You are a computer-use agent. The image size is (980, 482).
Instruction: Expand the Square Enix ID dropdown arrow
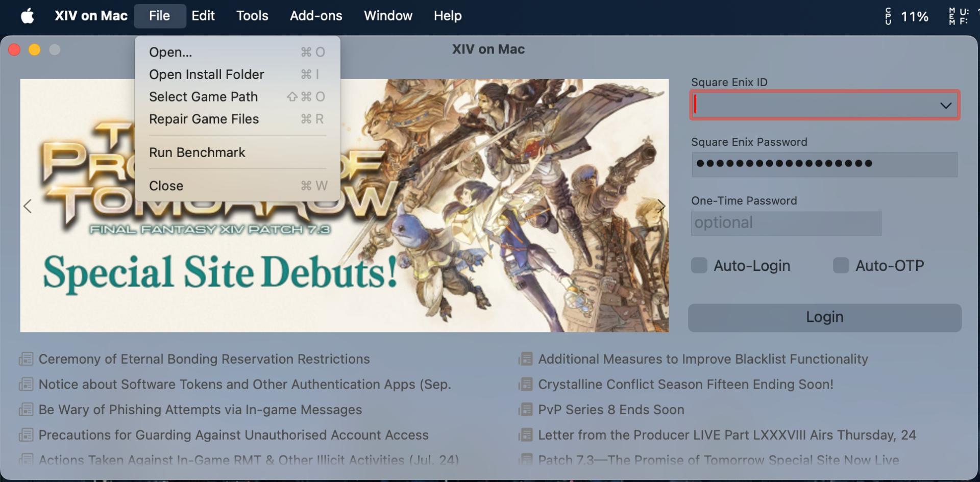tap(945, 106)
